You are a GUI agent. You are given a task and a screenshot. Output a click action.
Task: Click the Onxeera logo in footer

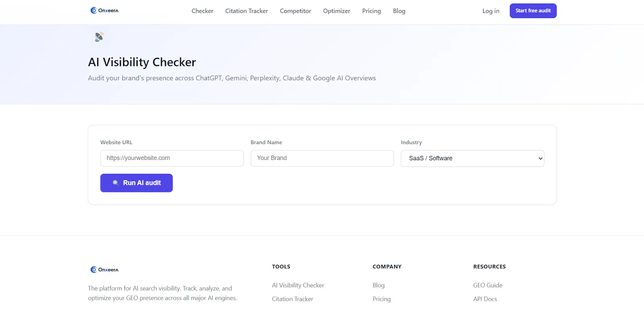pyautogui.click(x=105, y=270)
